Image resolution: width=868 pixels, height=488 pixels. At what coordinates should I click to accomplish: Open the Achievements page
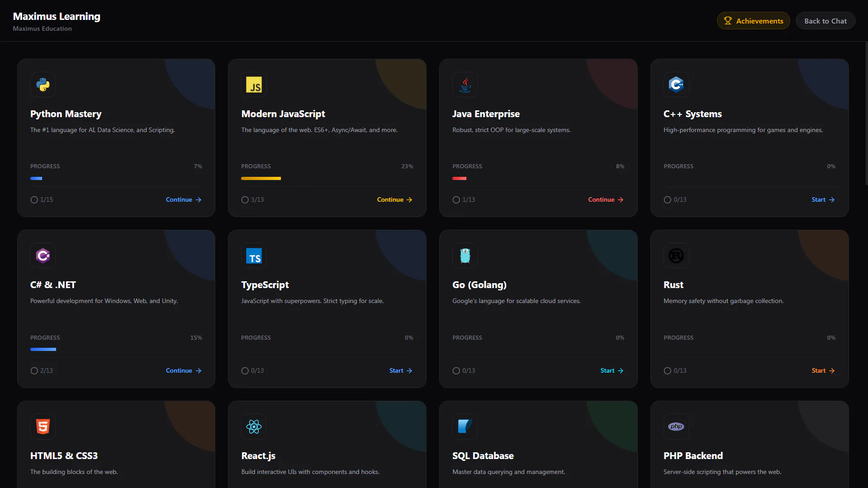(x=753, y=21)
